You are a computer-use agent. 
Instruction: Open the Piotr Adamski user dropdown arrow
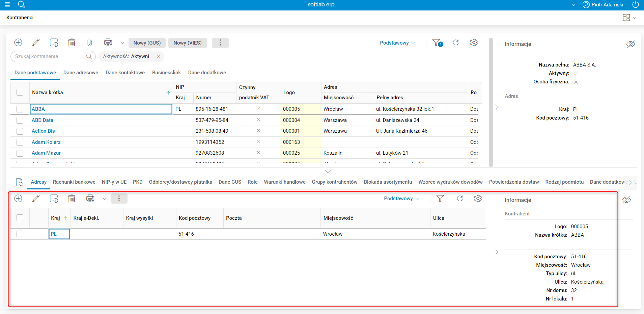click(x=573, y=5)
